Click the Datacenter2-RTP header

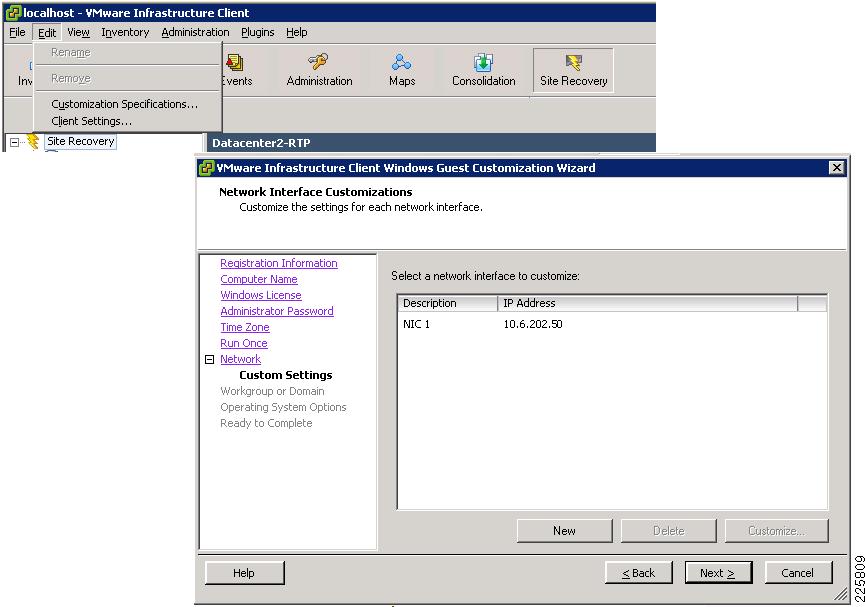pyautogui.click(x=261, y=143)
